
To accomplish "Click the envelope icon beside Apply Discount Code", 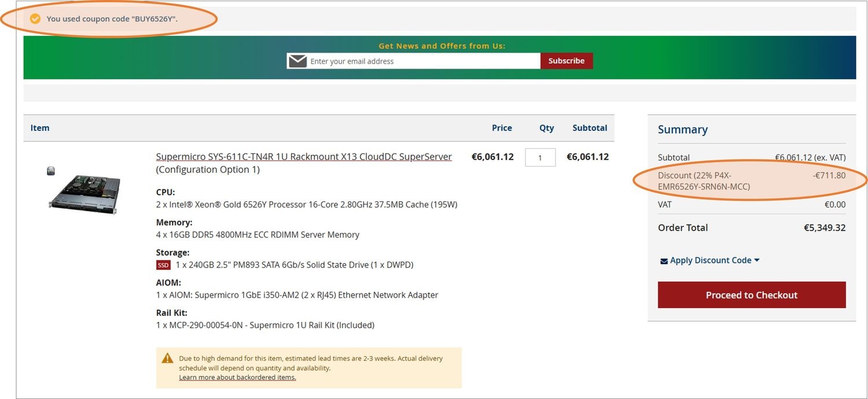I will pos(664,261).
